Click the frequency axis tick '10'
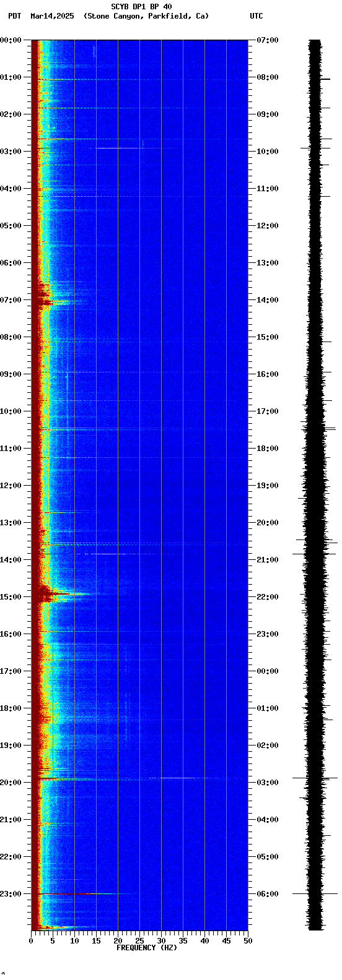 click(74, 941)
